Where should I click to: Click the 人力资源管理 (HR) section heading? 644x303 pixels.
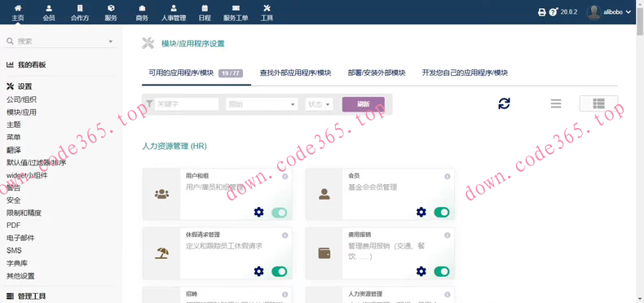point(174,146)
